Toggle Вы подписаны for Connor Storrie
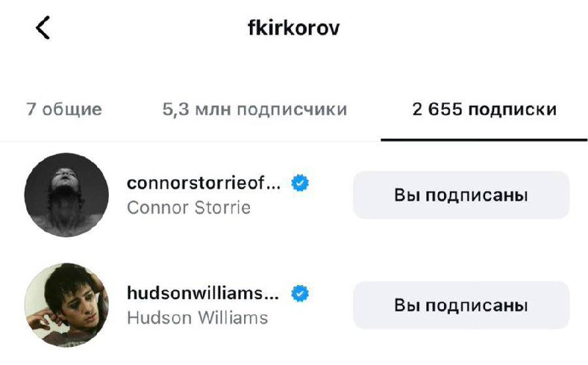The width and height of the screenshot is (588, 365). tap(462, 195)
